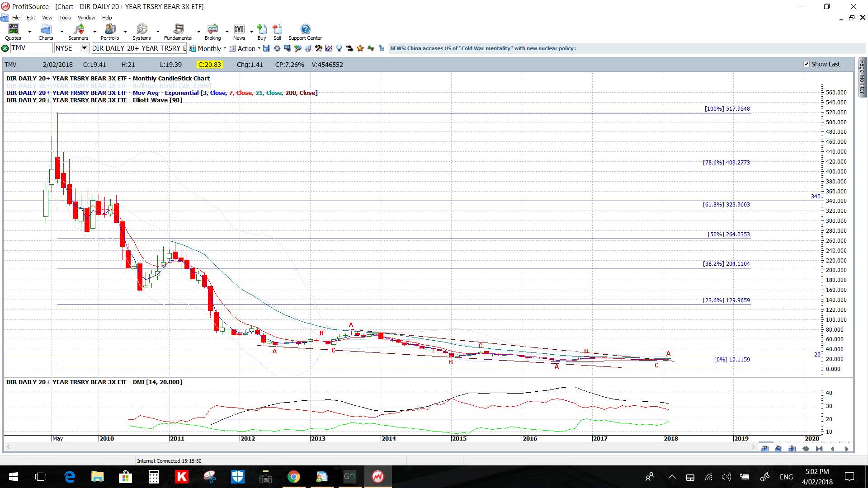Open the hammer drawing tools icon
Image resolution: width=868 pixels, height=488 pixels.
pyautogui.click(x=318, y=48)
